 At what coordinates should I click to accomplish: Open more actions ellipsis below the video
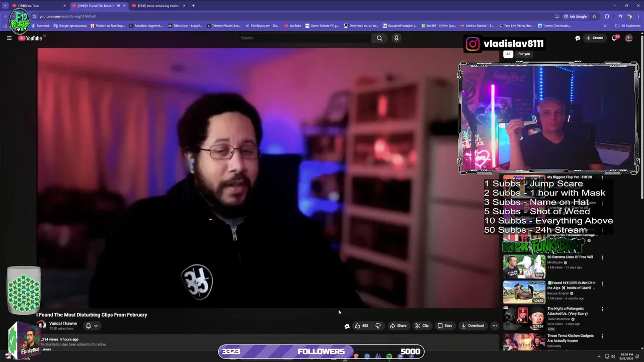coord(495,326)
